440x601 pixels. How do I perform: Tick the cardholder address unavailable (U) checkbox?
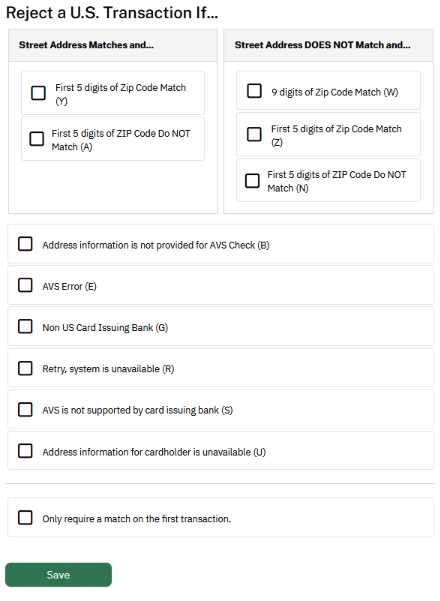25,451
